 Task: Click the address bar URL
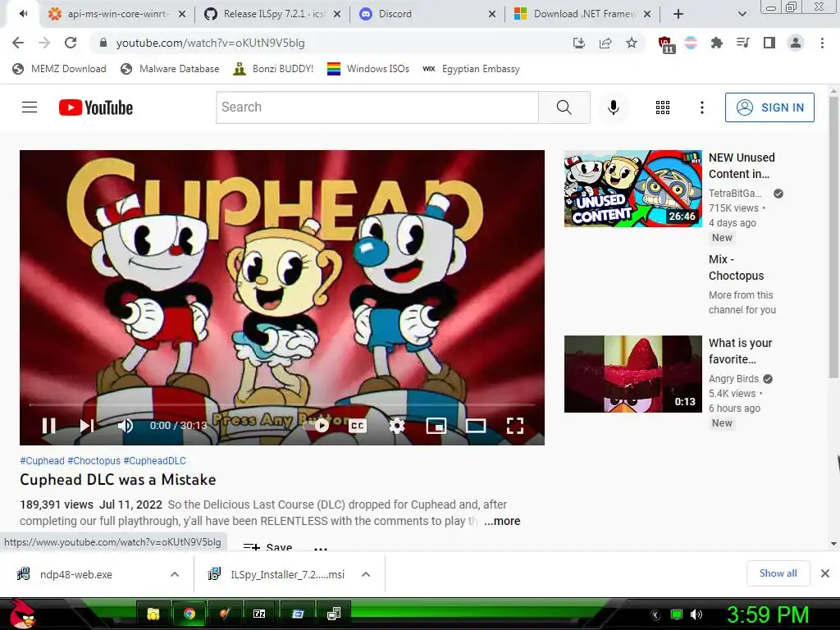coord(210,43)
